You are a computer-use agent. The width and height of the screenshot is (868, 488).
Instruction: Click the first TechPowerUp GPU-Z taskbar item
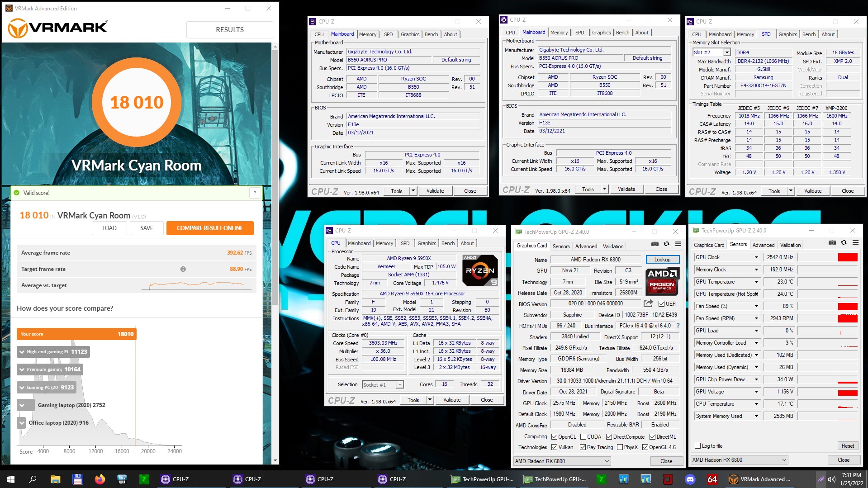pyautogui.click(x=481, y=479)
